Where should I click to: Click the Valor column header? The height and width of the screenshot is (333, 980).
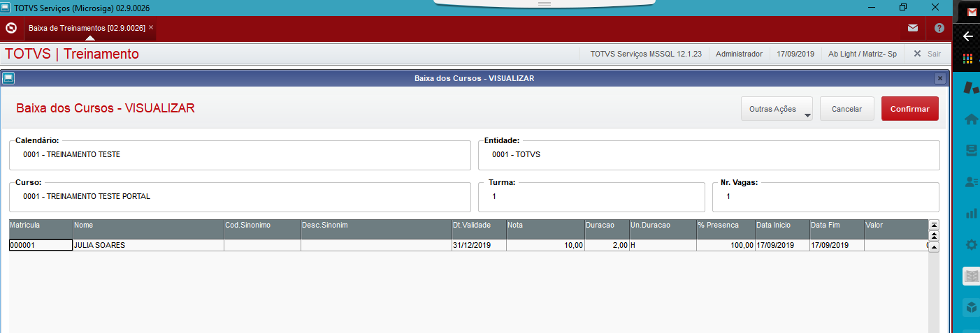tap(896, 229)
